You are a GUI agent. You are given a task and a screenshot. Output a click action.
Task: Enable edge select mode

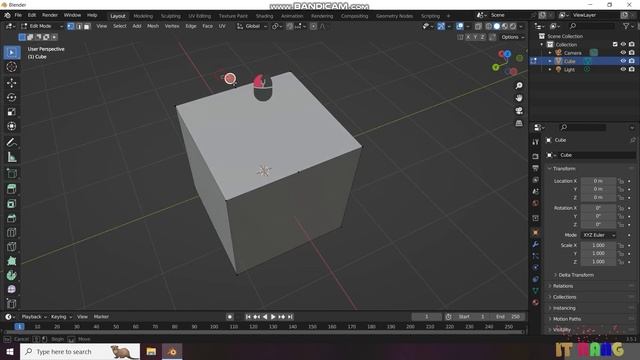point(78,26)
